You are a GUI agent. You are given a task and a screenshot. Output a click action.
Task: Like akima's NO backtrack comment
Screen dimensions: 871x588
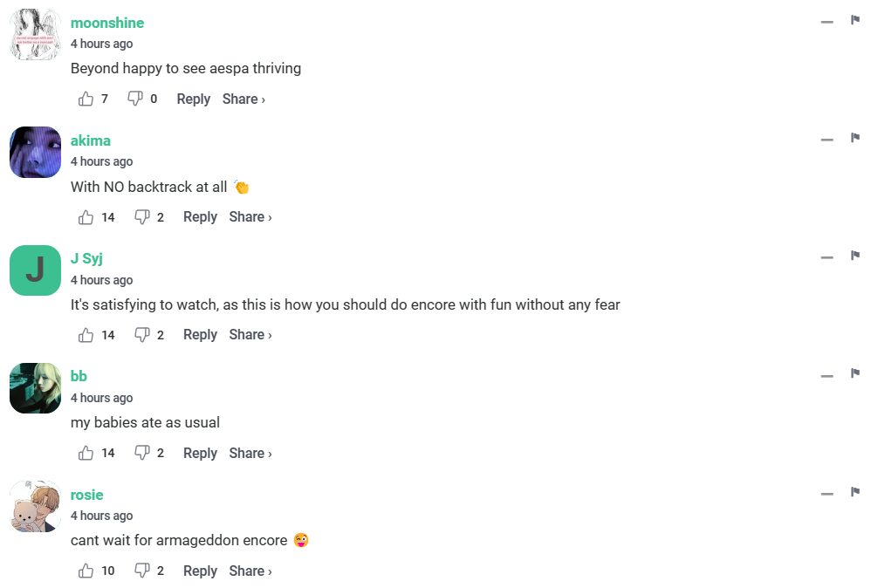pos(86,217)
